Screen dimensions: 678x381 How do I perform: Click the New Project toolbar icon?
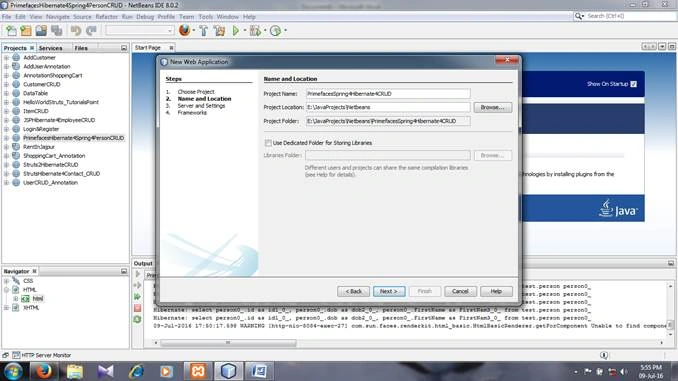26,31
